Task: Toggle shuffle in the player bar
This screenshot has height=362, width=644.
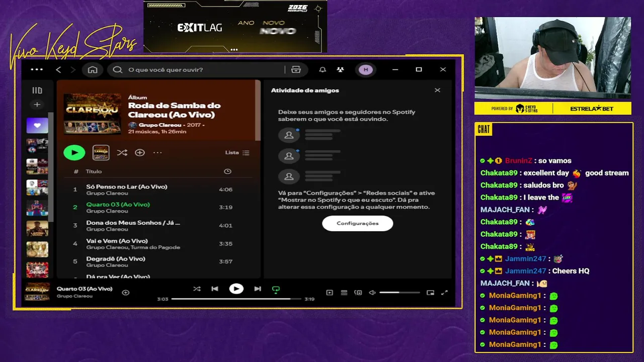Action: 197,289
